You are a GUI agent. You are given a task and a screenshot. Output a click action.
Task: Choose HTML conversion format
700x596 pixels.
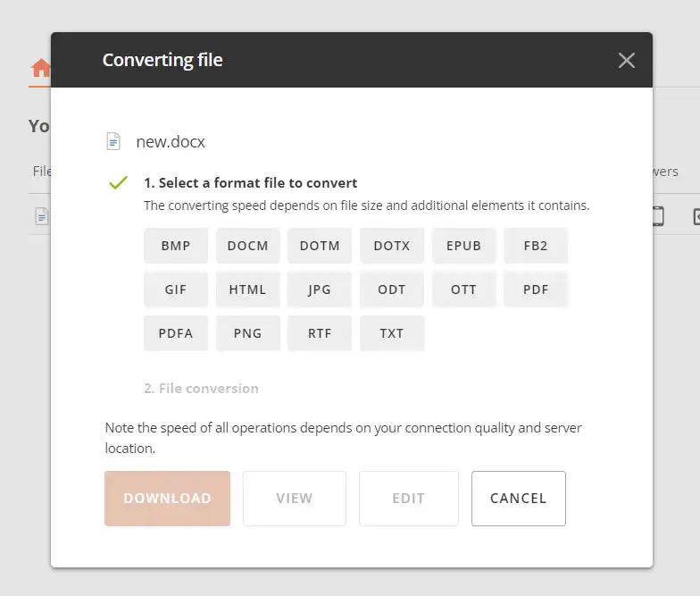[248, 290]
